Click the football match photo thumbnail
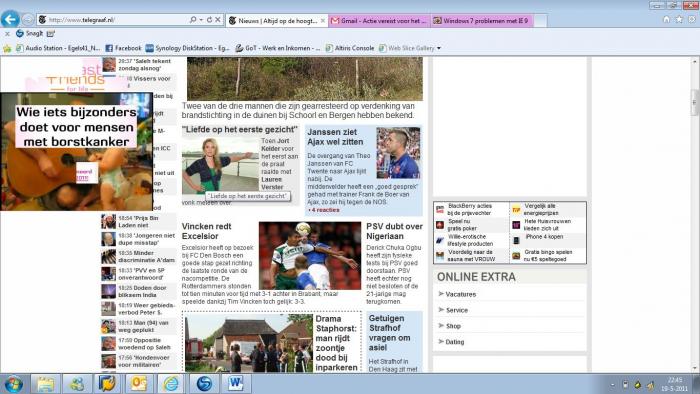This screenshot has height=394, width=700. coord(310,256)
